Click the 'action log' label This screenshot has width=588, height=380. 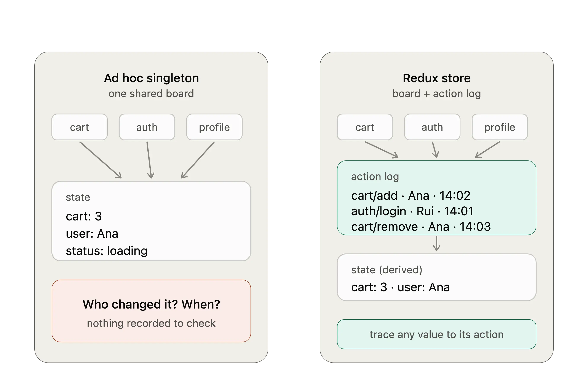pos(375,177)
